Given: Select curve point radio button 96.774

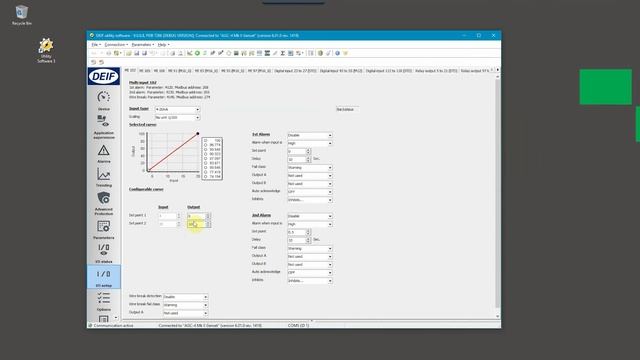Looking at the screenshot, I should pos(205,145).
